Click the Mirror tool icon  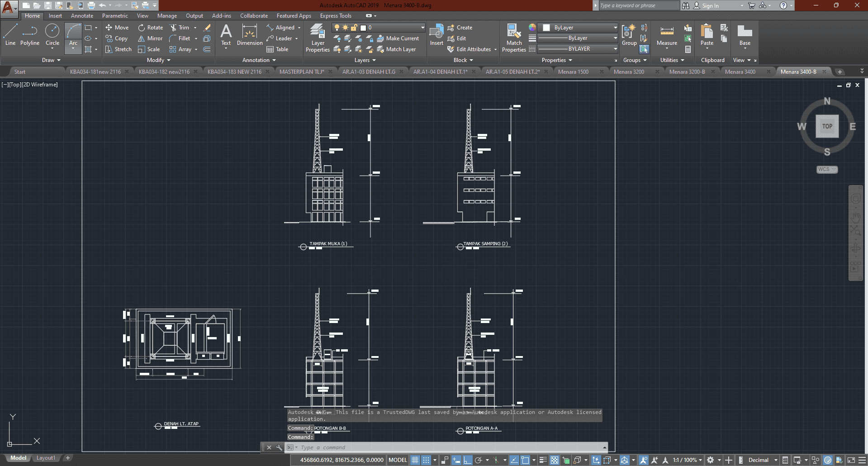click(142, 38)
